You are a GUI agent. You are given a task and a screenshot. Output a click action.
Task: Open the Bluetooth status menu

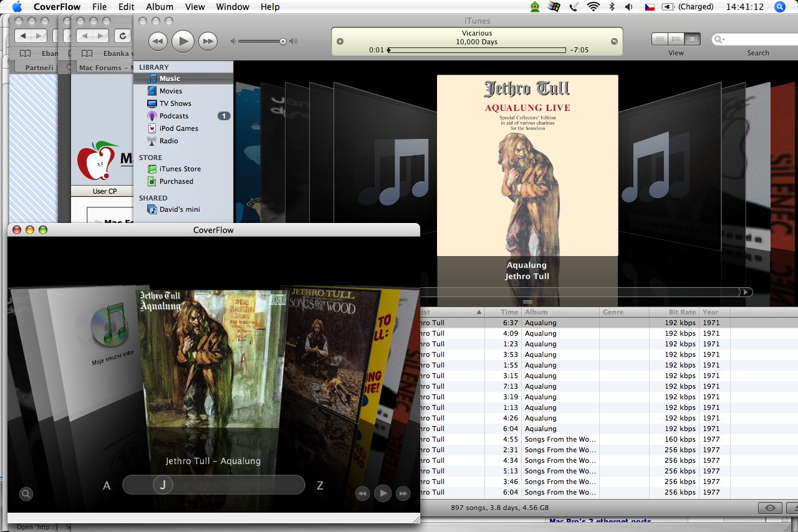tap(612, 7)
